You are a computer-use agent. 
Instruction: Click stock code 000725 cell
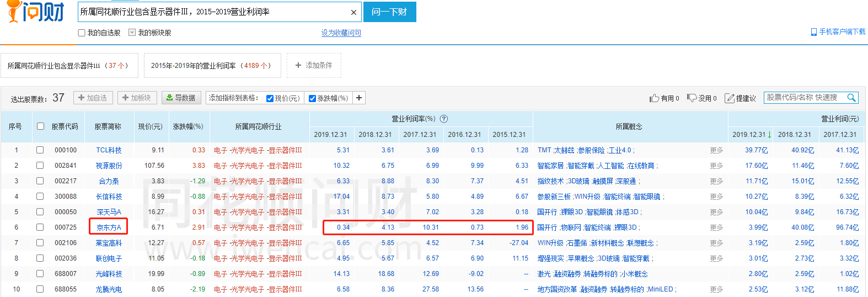[66, 227]
